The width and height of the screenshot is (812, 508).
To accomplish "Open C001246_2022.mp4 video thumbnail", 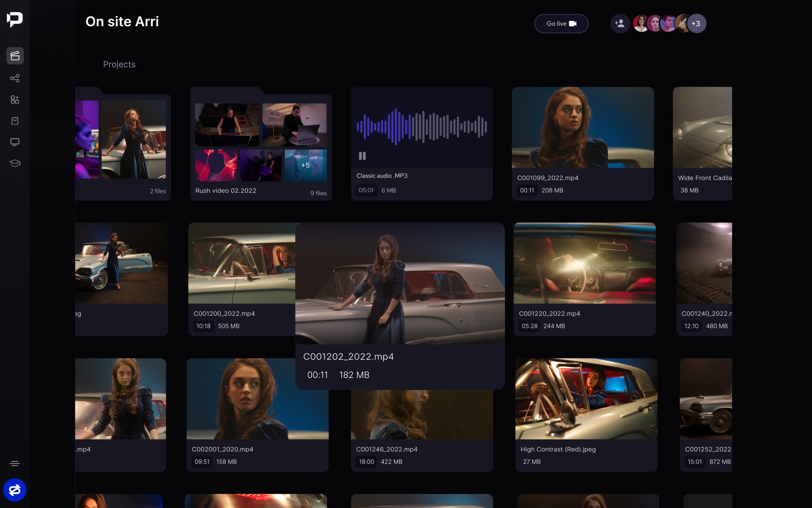I will 422,414.
